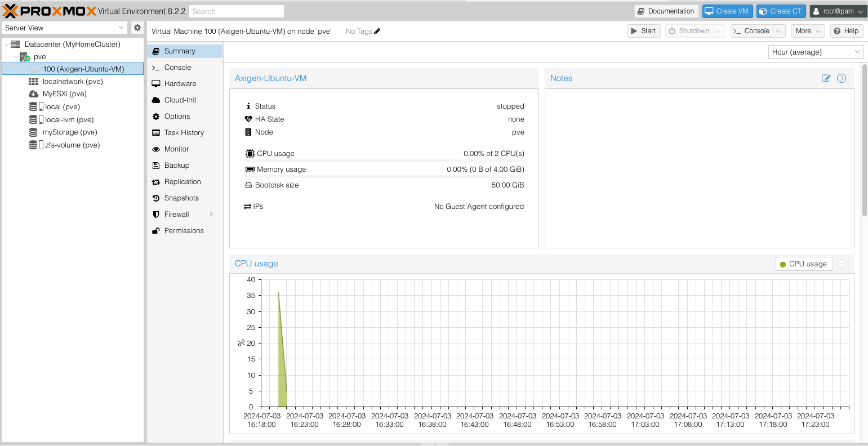
Task: Select local-lvm (pve) in the tree
Action: (x=73, y=120)
